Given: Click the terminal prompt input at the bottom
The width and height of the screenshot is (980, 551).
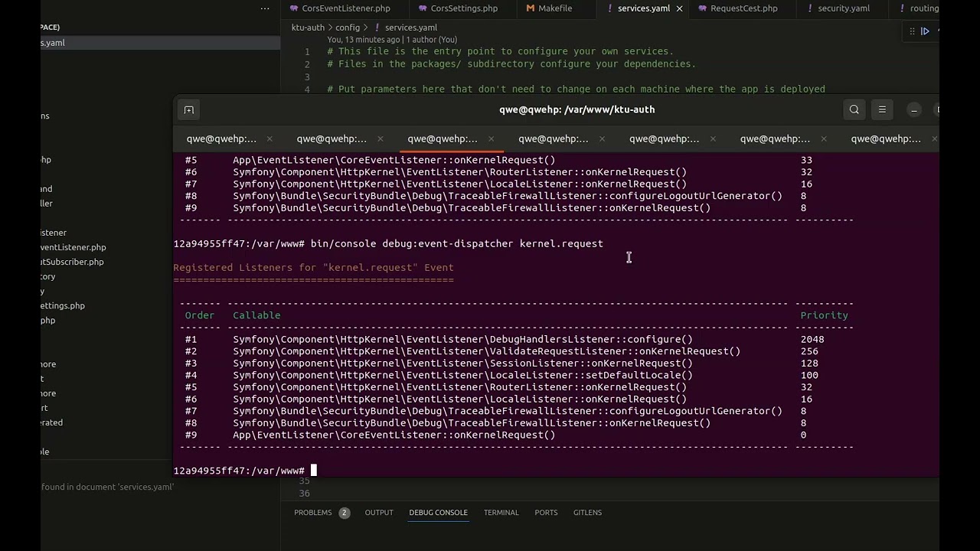Looking at the screenshot, I should [313, 471].
